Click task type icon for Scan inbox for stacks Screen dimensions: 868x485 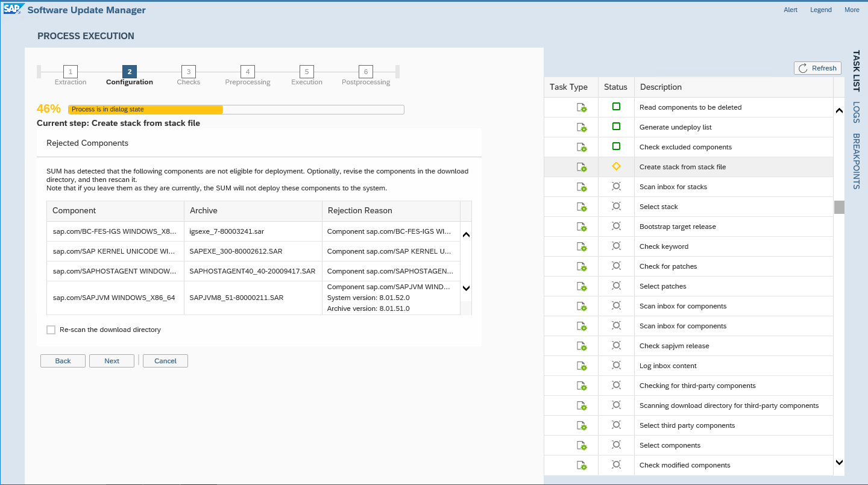(582, 187)
